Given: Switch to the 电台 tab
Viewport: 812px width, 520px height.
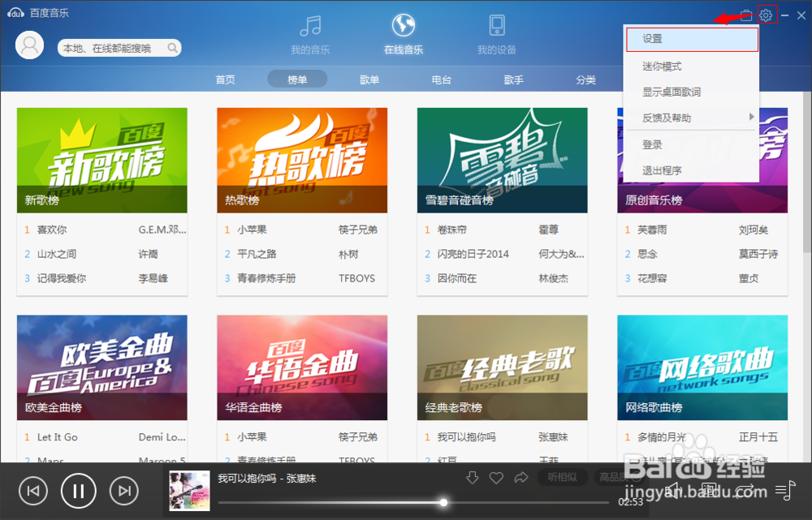Looking at the screenshot, I should (441, 80).
